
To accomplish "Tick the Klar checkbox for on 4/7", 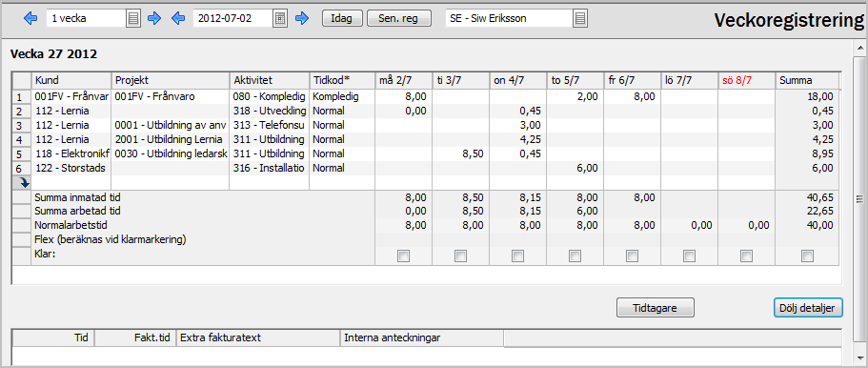I will (517, 256).
